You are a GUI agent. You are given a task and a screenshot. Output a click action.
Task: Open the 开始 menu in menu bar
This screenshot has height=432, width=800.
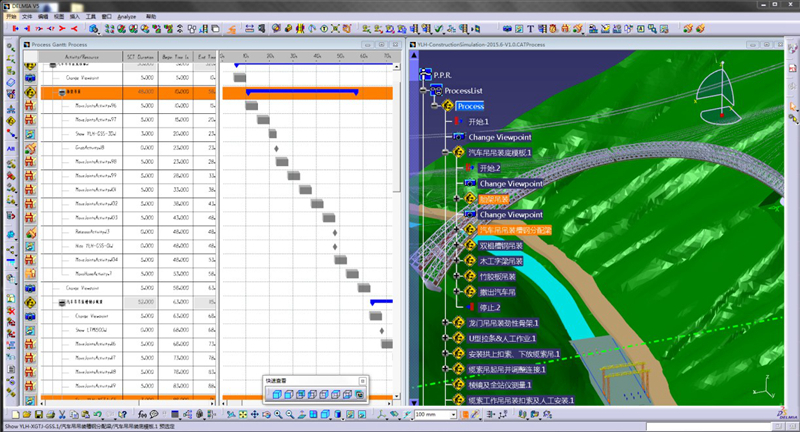[10, 17]
